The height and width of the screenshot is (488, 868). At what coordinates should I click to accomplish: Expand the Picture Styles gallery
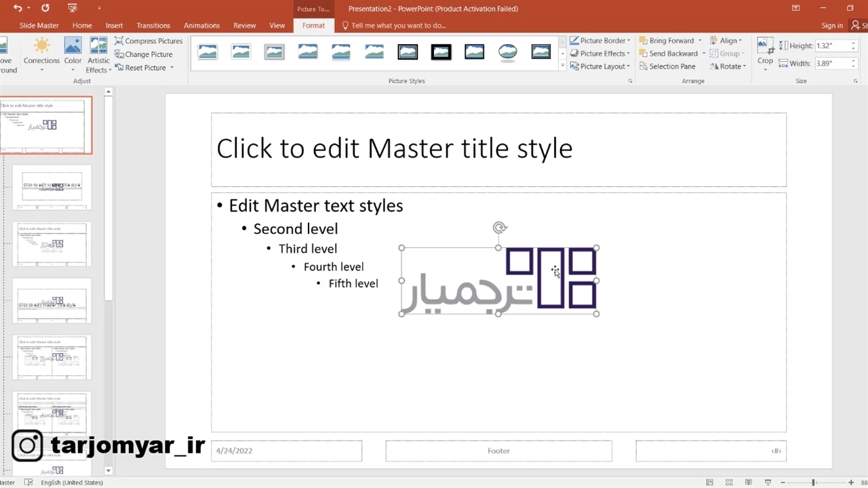point(562,66)
